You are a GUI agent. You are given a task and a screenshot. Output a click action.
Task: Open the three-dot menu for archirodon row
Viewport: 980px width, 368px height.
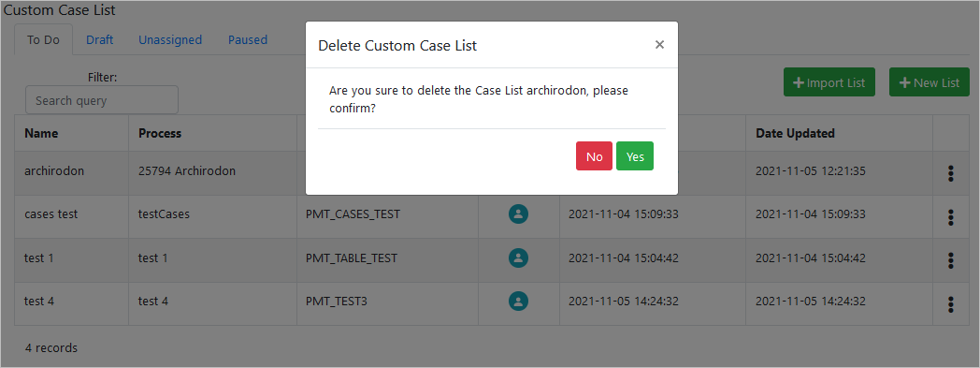pos(951,173)
